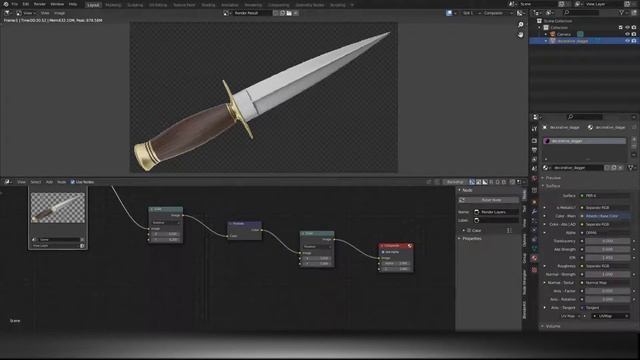Switch to the Layout workspace tab
Viewport: 640px width, 360px height.
(93, 5)
